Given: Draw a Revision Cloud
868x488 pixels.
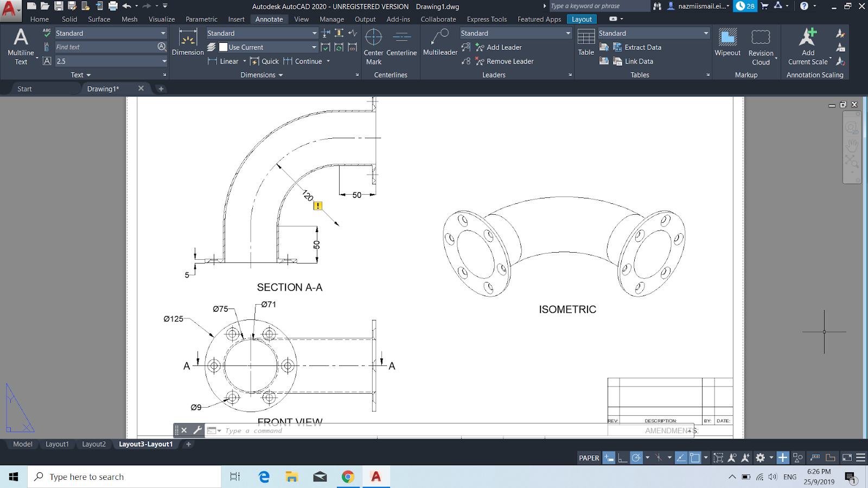Looking at the screenshot, I should coord(761,47).
